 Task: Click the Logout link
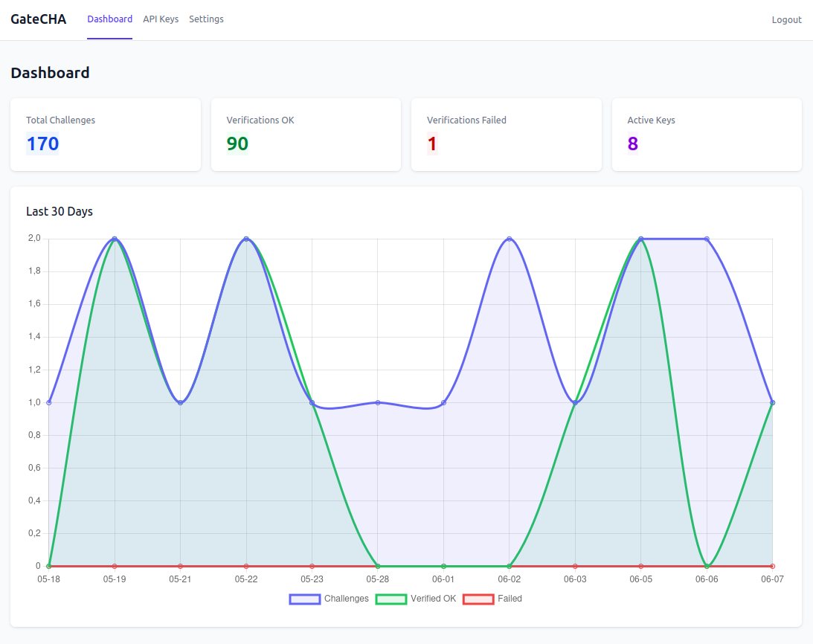click(x=786, y=19)
